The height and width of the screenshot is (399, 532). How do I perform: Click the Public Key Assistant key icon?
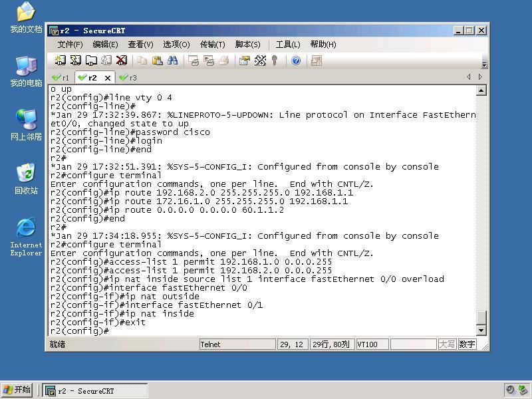[x=275, y=61]
